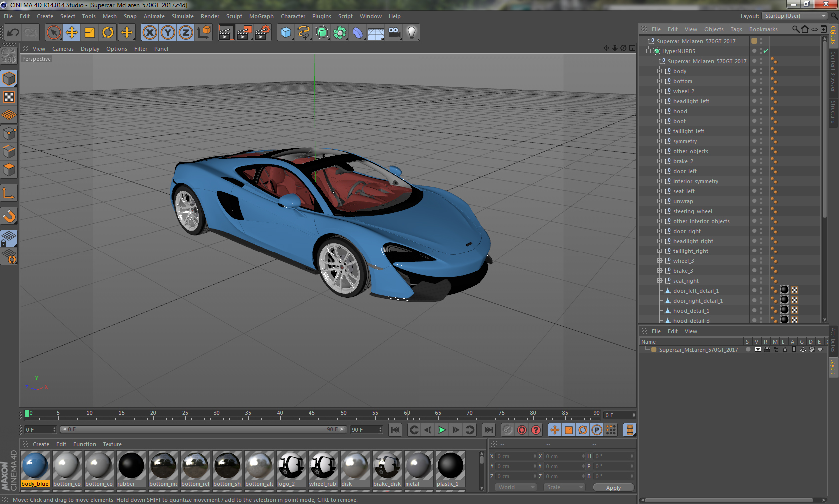Open the viewport Cameras menu
The width and height of the screenshot is (839, 504).
pyautogui.click(x=63, y=49)
